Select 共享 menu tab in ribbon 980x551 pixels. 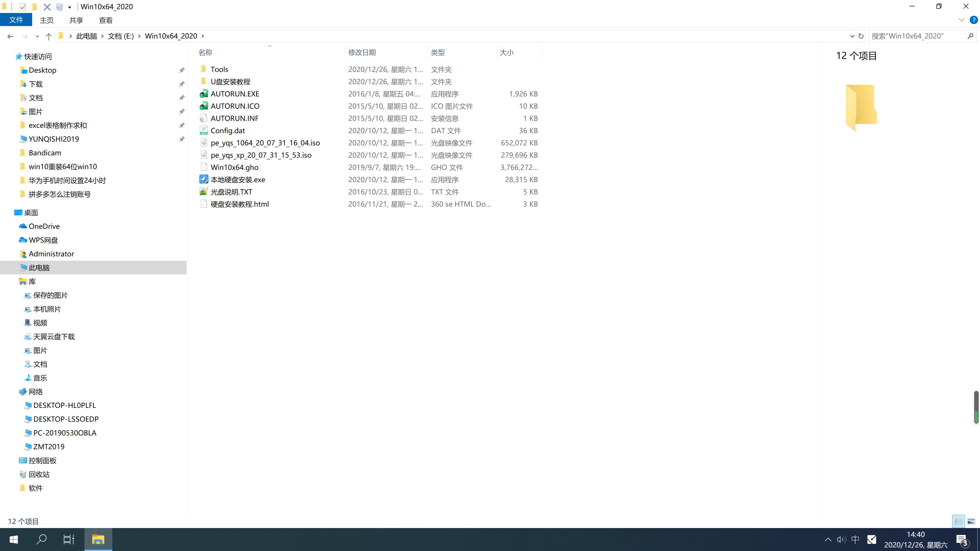76,20
